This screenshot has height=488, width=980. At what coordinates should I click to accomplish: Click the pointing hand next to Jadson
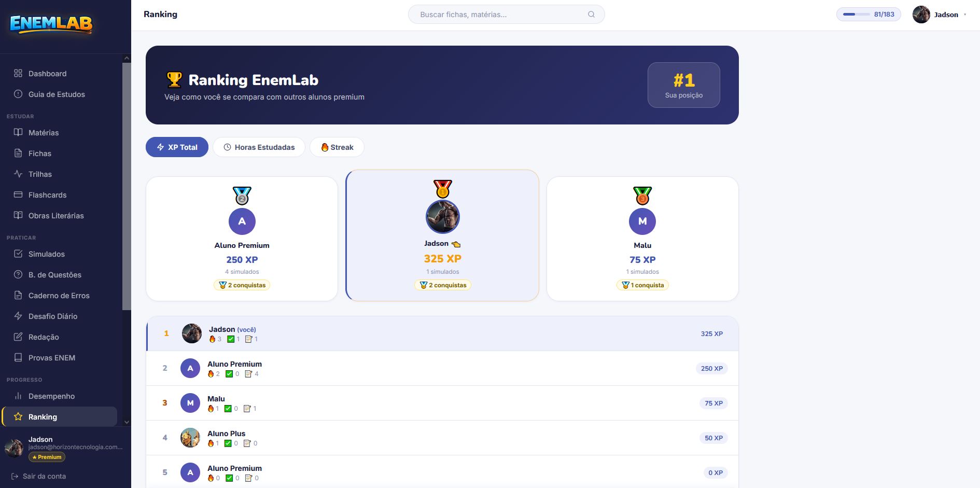(456, 244)
